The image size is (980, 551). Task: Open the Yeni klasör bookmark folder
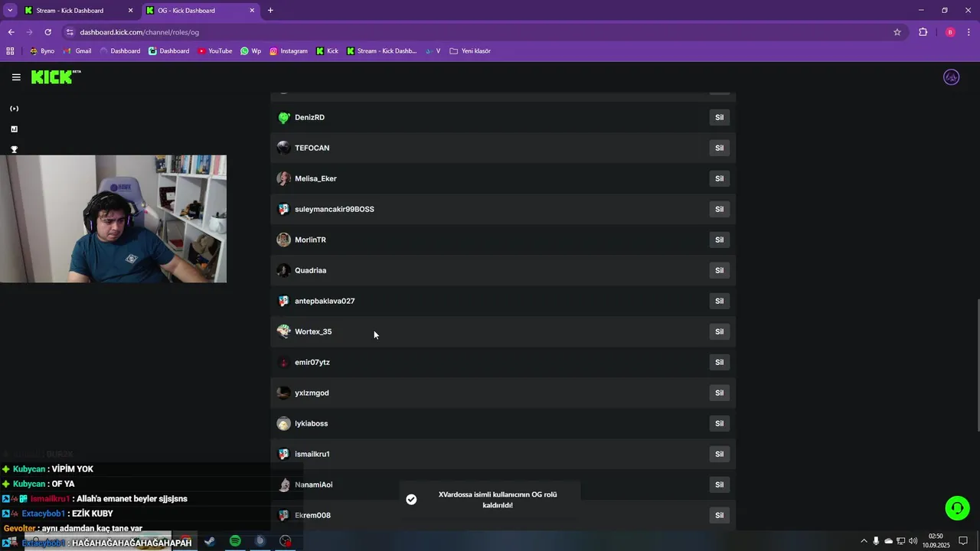pyautogui.click(x=470, y=51)
